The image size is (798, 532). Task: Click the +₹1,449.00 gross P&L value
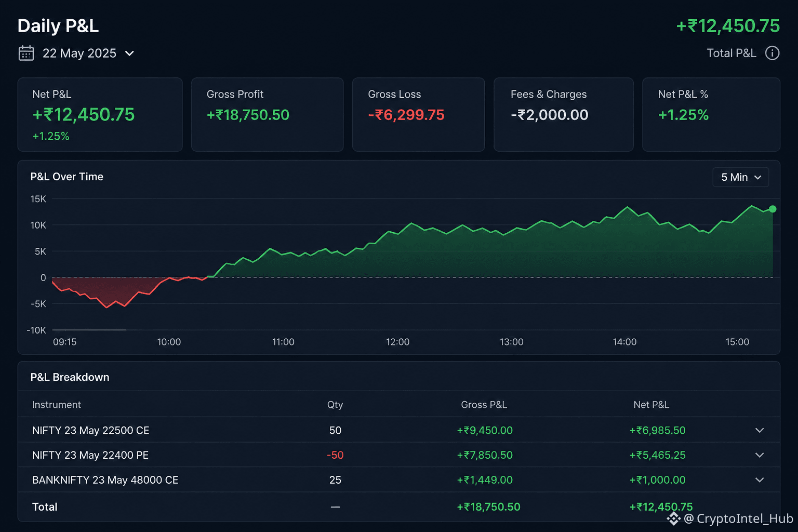pos(485,480)
